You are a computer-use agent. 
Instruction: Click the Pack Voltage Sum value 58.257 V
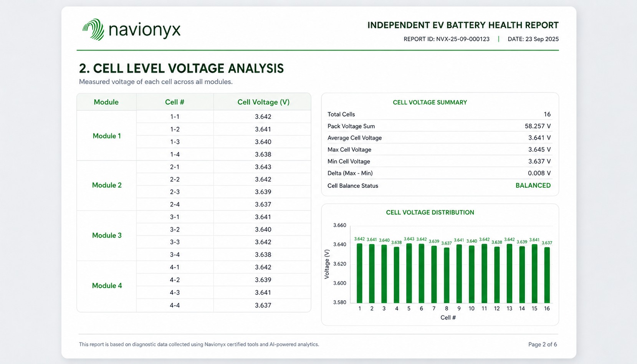[538, 126]
